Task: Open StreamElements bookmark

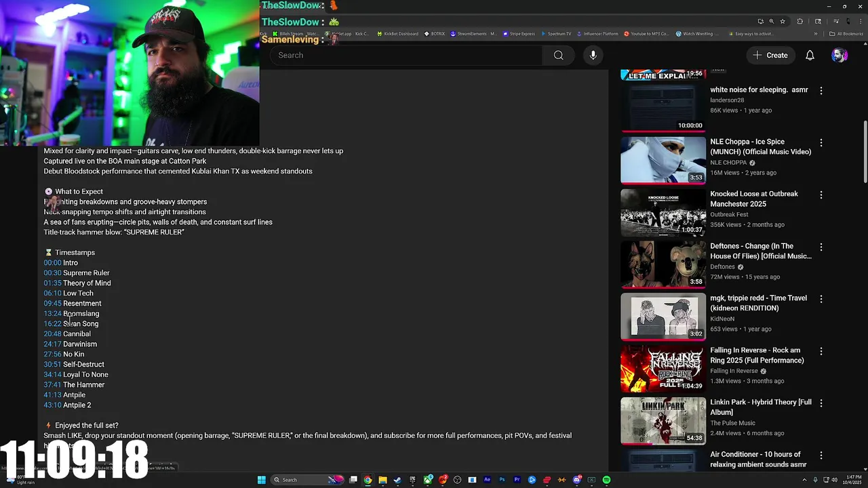Action: point(473,34)
